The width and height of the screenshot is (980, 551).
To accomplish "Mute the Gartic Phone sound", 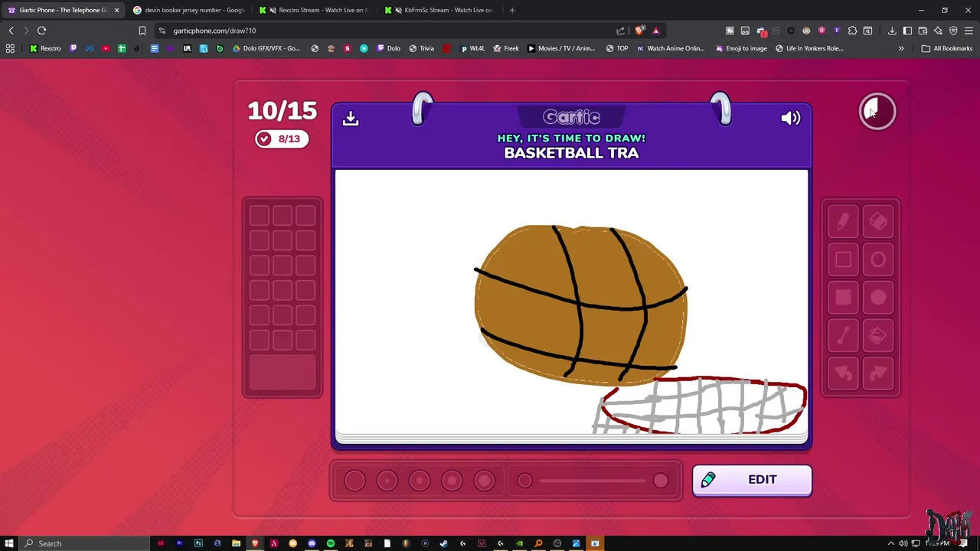I will 790,118.
